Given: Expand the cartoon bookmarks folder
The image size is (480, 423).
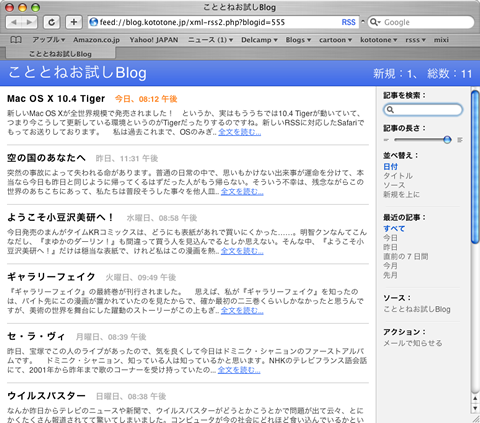Looking at the screenshot, I should coord(335,40).
